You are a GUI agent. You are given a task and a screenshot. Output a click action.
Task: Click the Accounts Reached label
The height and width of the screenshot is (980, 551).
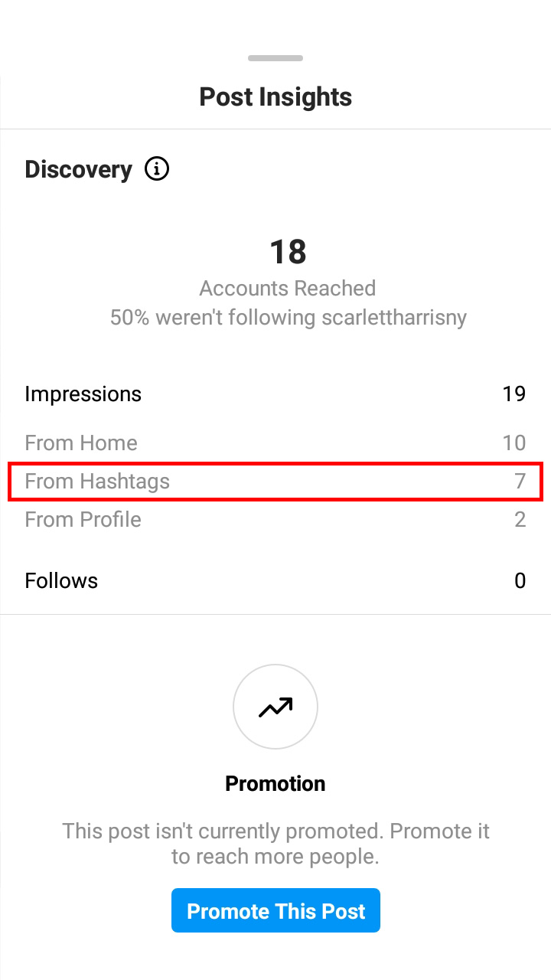(x=288, y=289)
